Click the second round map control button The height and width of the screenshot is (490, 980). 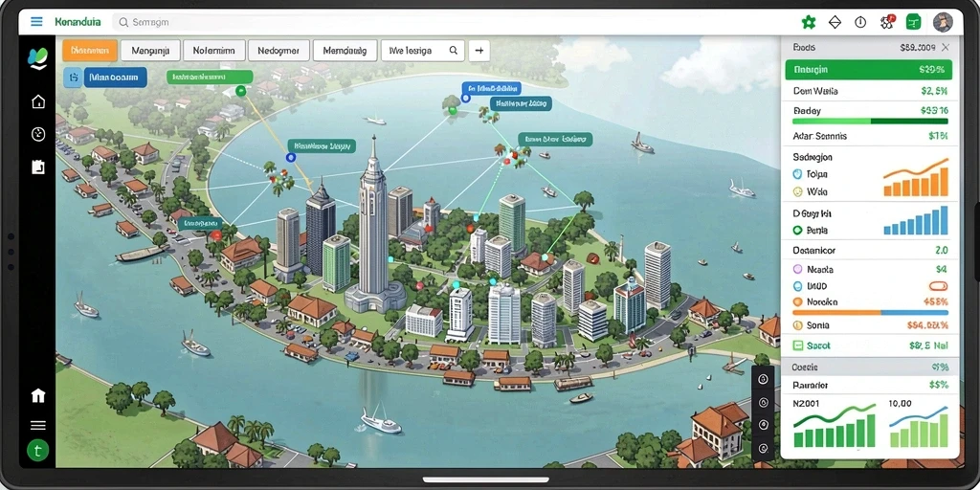[x=763, y=403]
